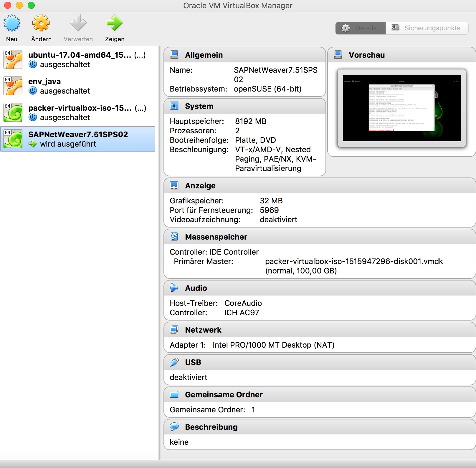
Task: Click the Controller: IDE Controller line
Action: click(214, 252)
